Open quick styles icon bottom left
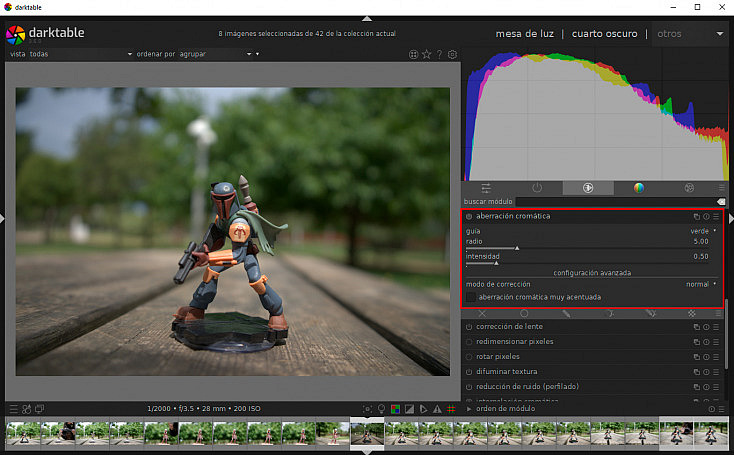This screenshot has width=734, height=455. [x=27, y=409]
